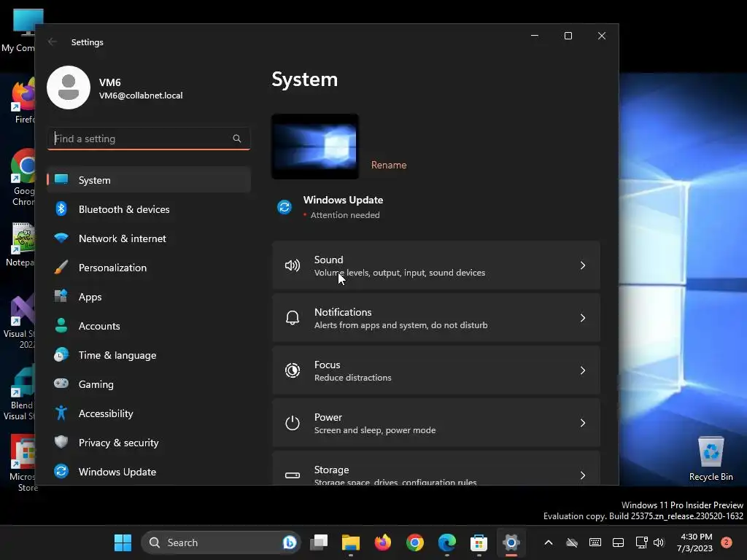
Task: Click the Storage drive icon
Action: (x=292, y=475)
